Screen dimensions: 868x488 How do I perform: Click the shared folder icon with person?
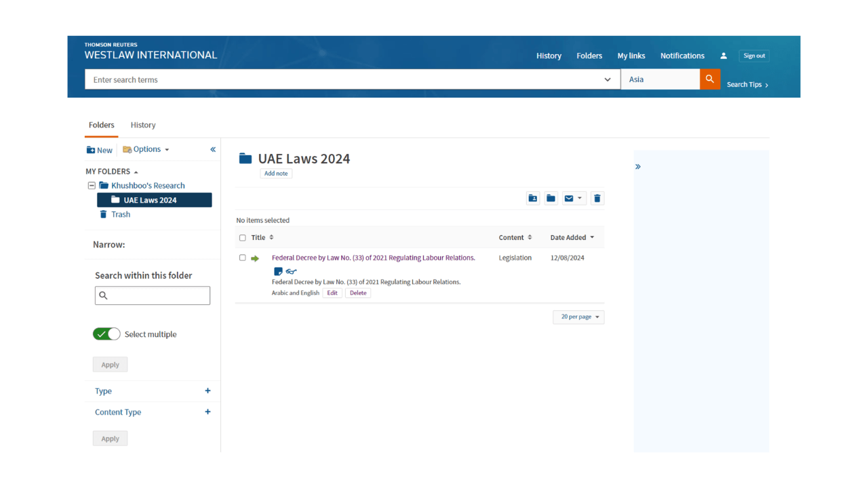pos(533,199)
